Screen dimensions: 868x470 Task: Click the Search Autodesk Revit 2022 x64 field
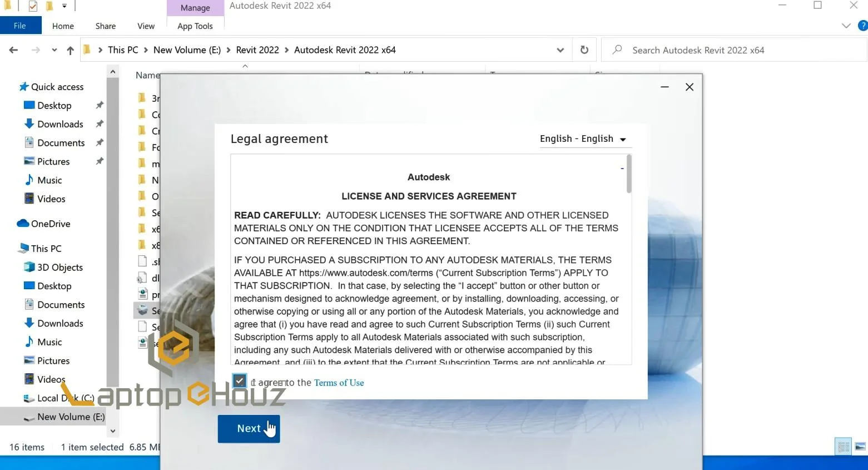734,50
